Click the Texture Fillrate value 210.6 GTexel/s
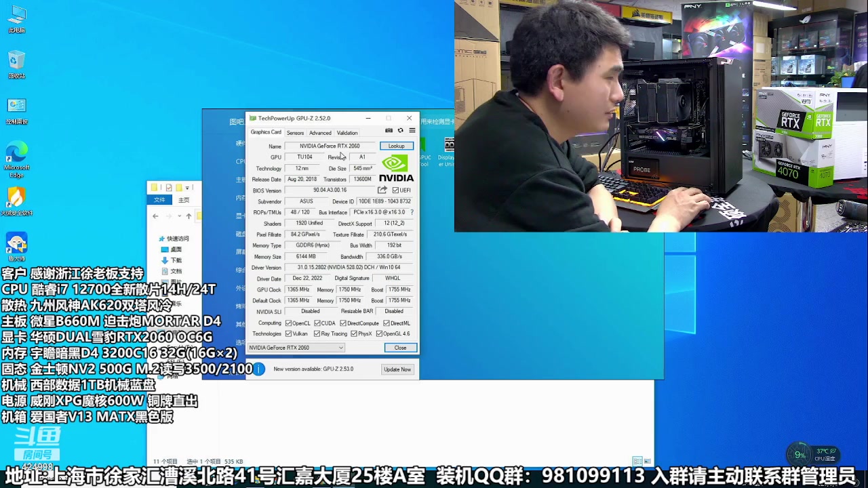The image size is (868, 488). point(391,235)
